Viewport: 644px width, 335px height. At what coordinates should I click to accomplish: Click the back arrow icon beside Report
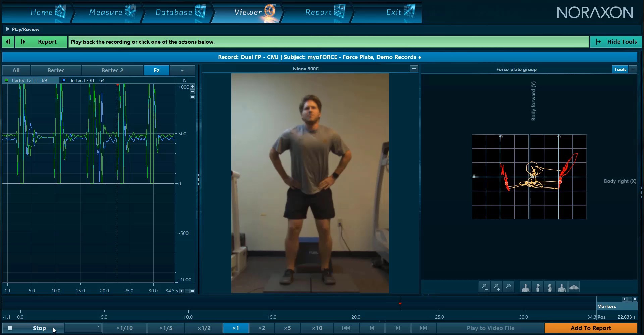tap(8, 42)
